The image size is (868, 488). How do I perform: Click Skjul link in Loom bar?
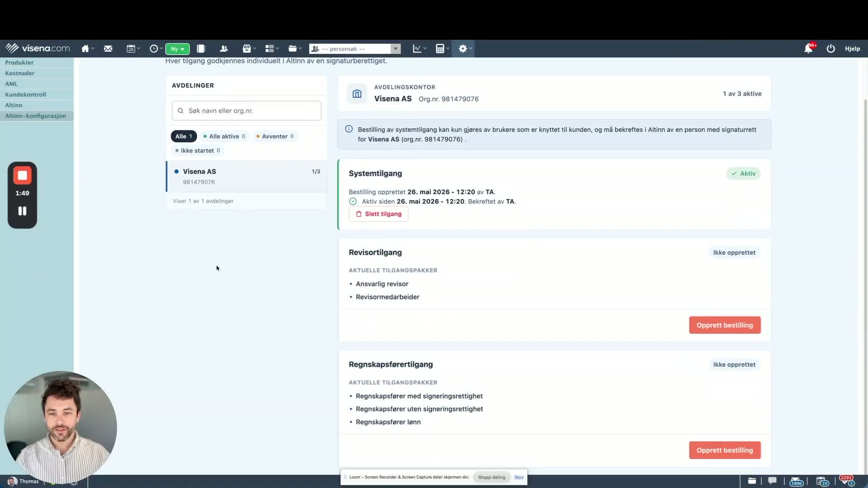point(519,477)
